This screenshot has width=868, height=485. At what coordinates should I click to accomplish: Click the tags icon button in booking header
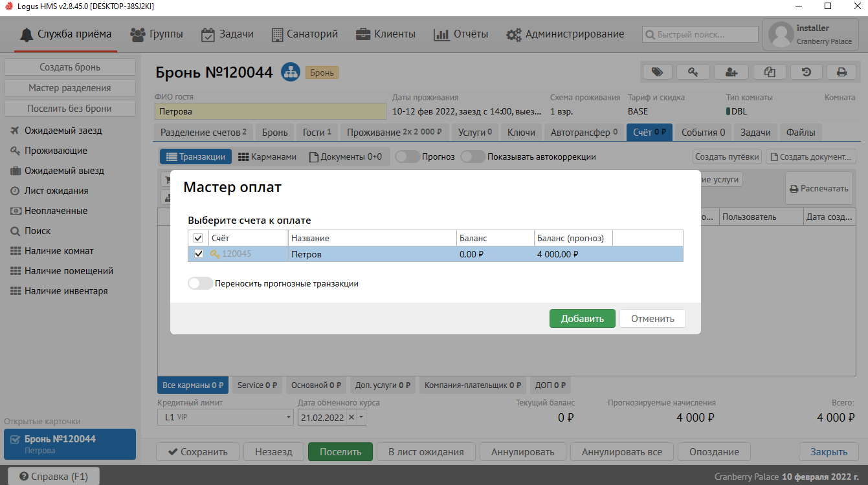[x=657, y=72]
